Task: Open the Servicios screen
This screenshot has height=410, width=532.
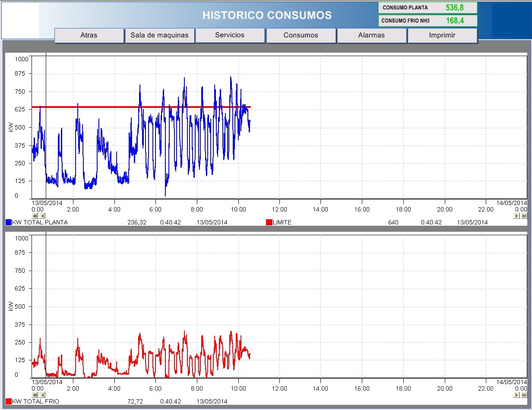Action: [x=230, y=35]
